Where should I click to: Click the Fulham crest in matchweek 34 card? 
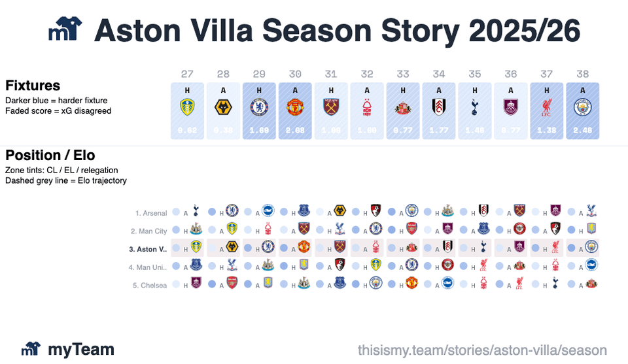pos(439,108)
